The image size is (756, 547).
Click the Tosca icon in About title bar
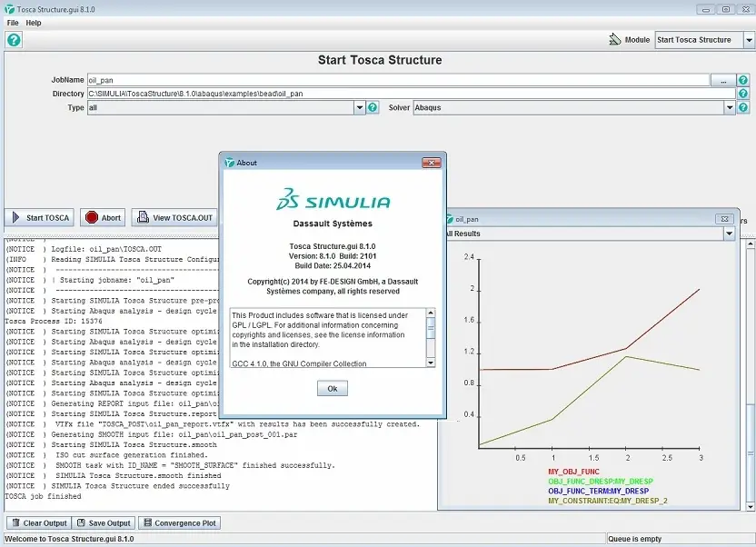point(230,163)
